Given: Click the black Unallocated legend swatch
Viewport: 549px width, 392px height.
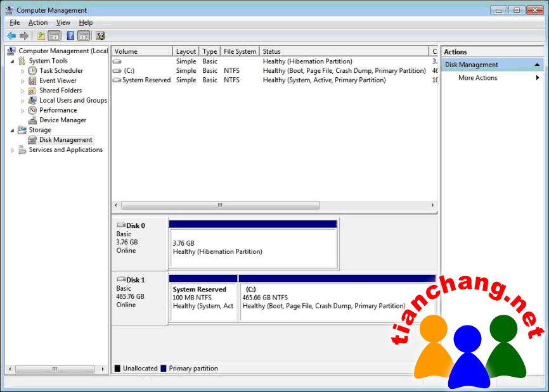Looking at the screenshot, I should coord(118,368).
